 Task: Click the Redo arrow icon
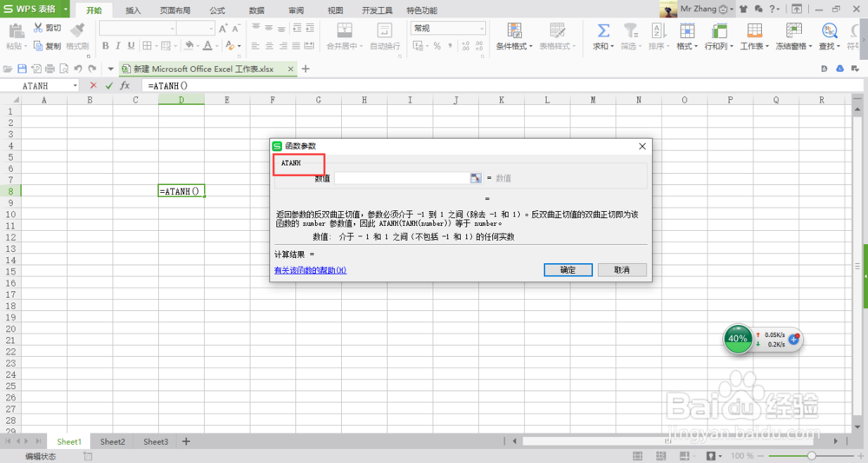click(92, 69)
